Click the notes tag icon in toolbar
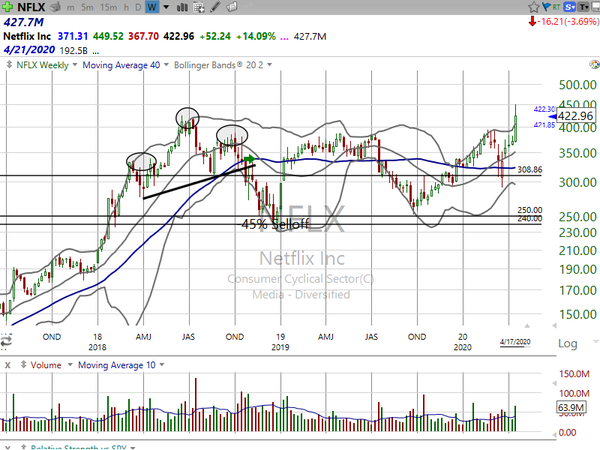 coord(232,7)
